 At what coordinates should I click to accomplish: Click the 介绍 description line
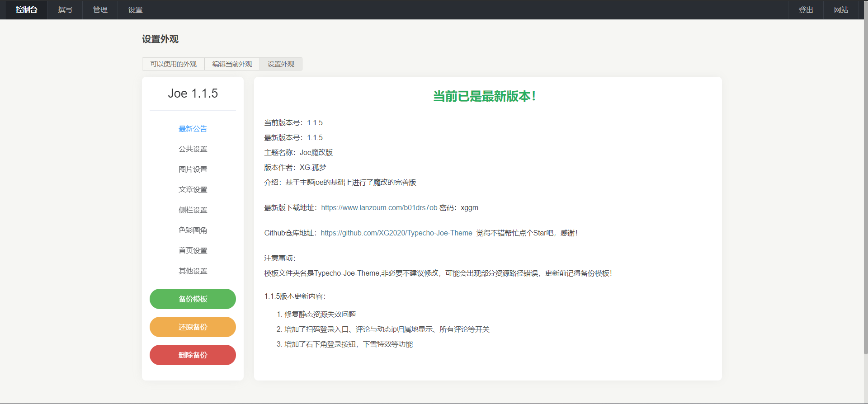tap(340, 183)
